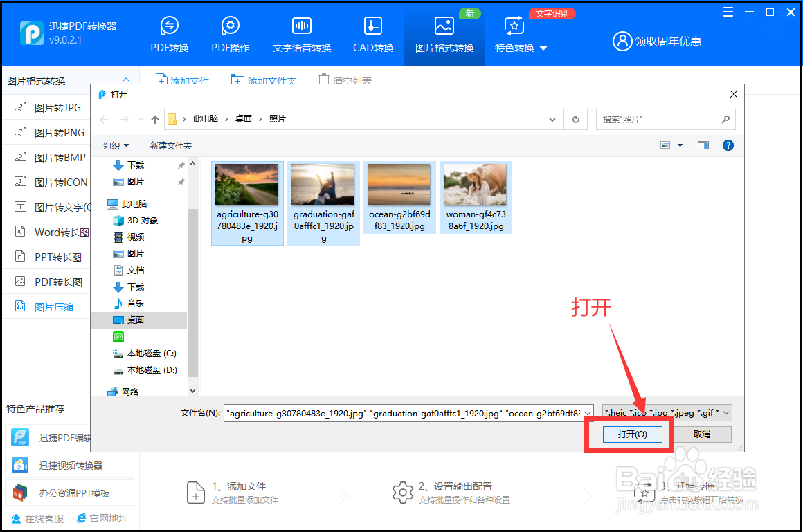
Task: Open 文字语音转换 tab
Action: click(302, 35)
